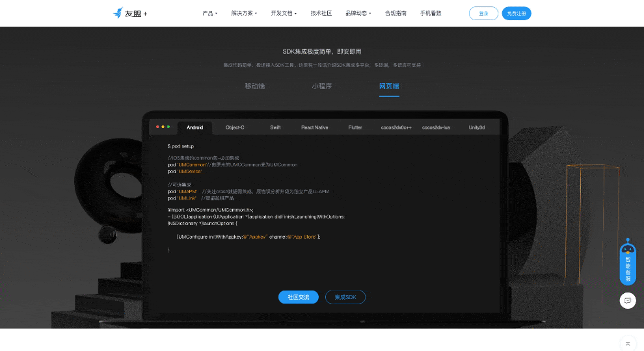Open the 合规指南 nav link
Image resolution: width=644 pixels, height=351 pixels.
point(396,13)
